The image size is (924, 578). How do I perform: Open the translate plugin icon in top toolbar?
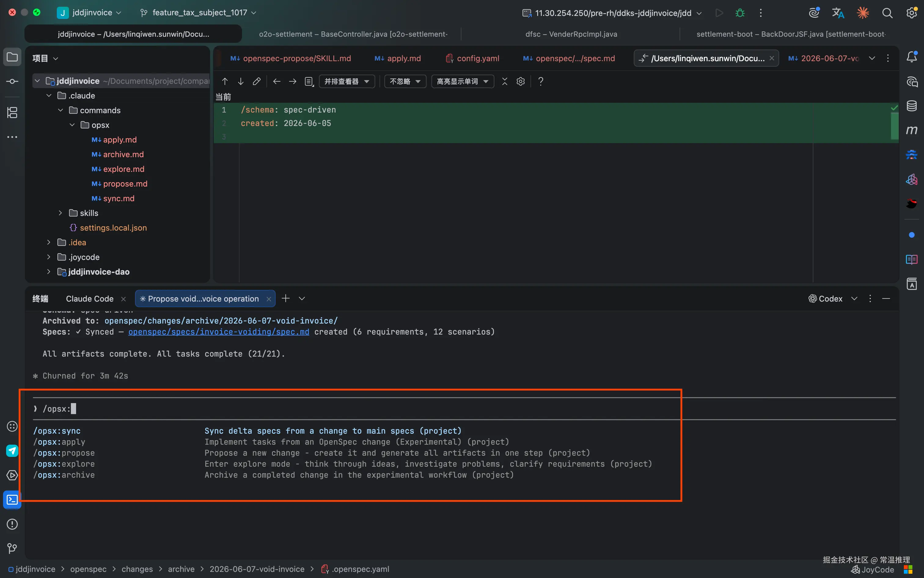838,13
